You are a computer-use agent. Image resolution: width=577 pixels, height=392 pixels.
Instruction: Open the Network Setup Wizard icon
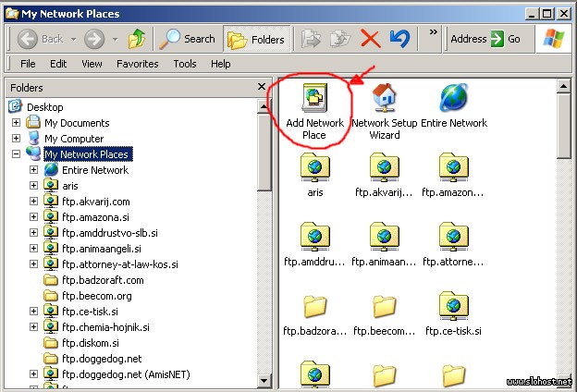(x=384, y=98)
